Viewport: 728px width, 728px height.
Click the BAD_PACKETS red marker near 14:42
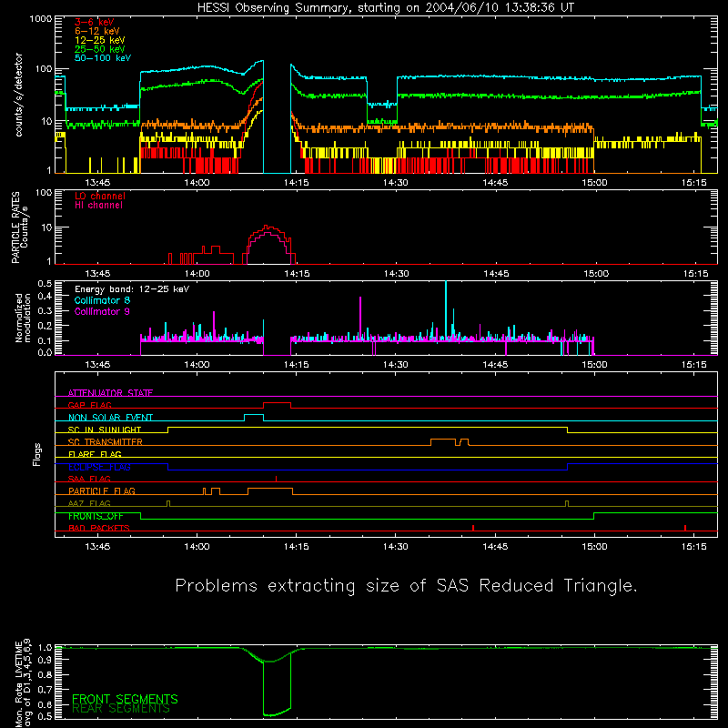click(473, 528)
